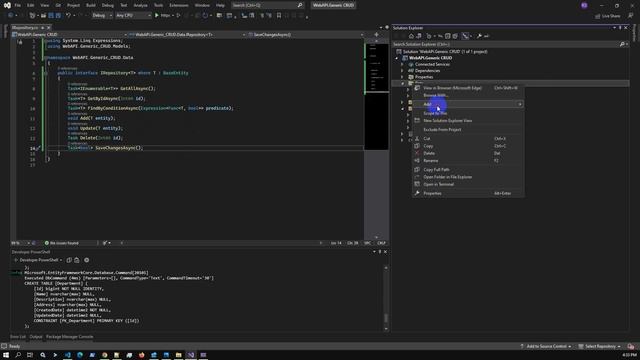Viewport: 640px width, 360px height.
Task: Click the Add to Source Control button
Action: point(546,347)
